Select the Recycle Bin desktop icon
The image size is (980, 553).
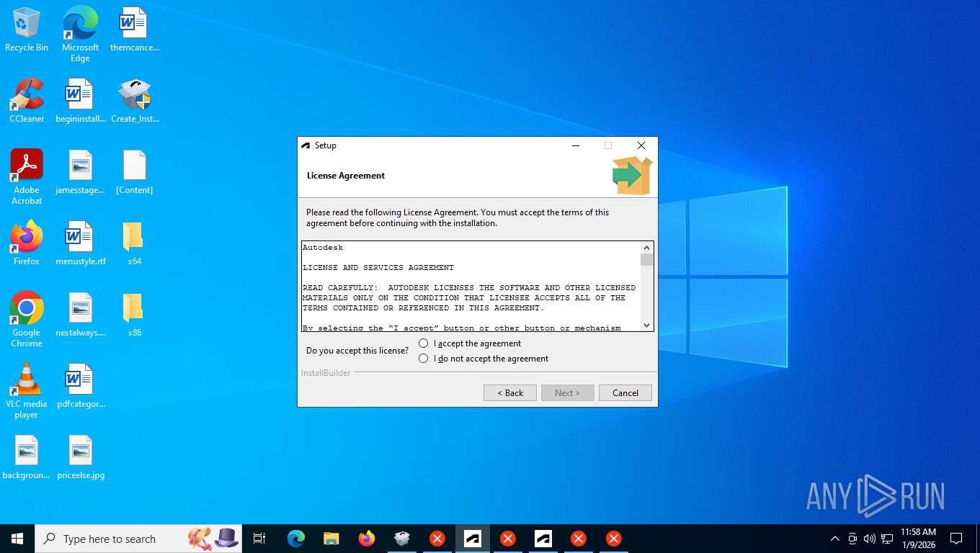[x=27, y=30]
